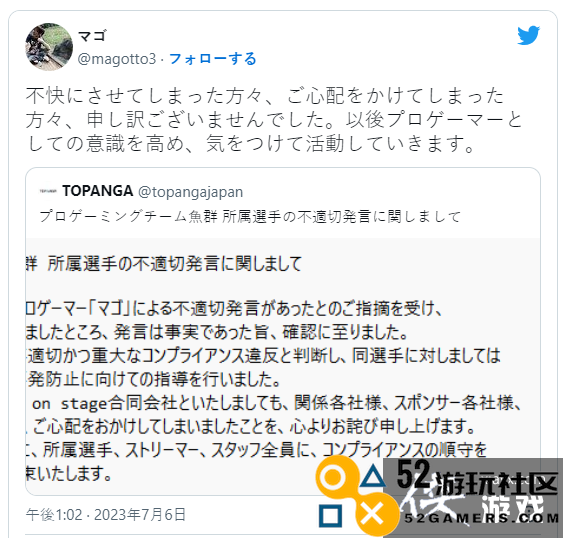Click the main apology tweet text
The image size is (563, 538).
coord(274,120)
